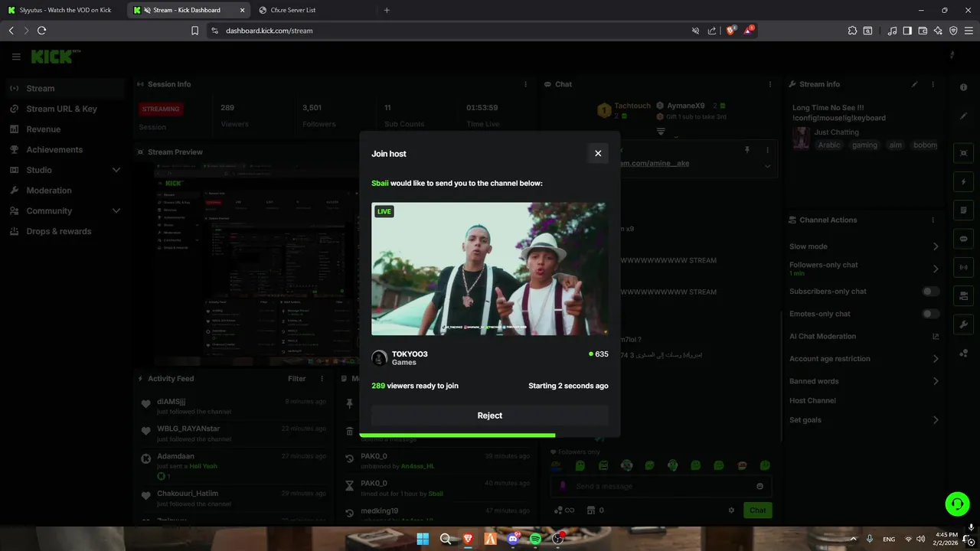Open the Revenue page
This screenshot has width=980, height=551.
coord(64,129)
